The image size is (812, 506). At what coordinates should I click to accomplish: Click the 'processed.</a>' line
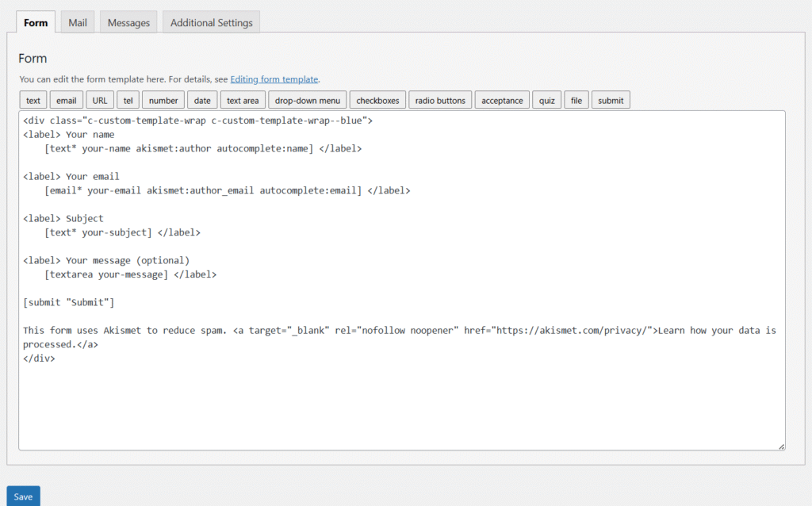click(x=60, y=344)
